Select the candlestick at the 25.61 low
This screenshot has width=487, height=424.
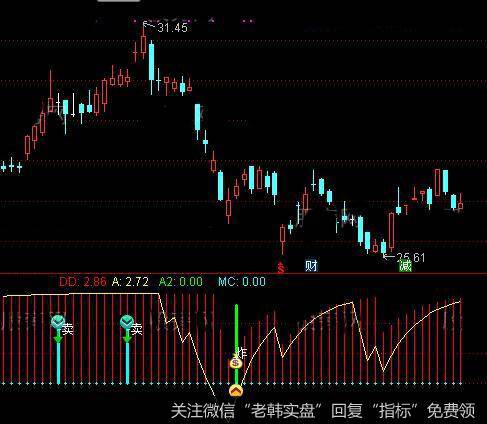click(x=384, y=248)
